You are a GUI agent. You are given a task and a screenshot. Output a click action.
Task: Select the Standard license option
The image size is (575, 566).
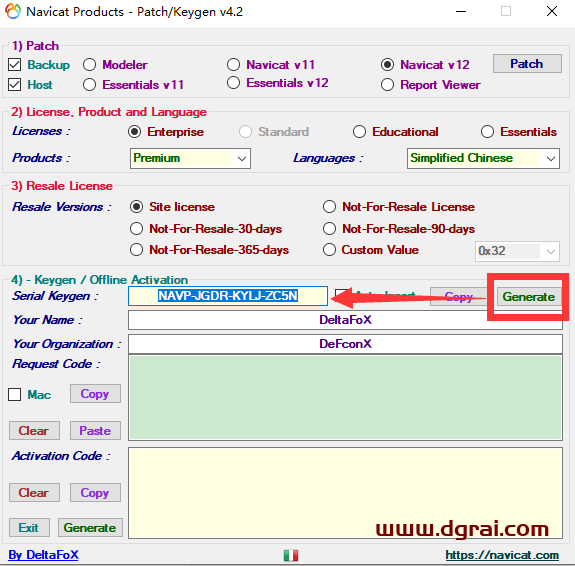(x=245, y=132)
